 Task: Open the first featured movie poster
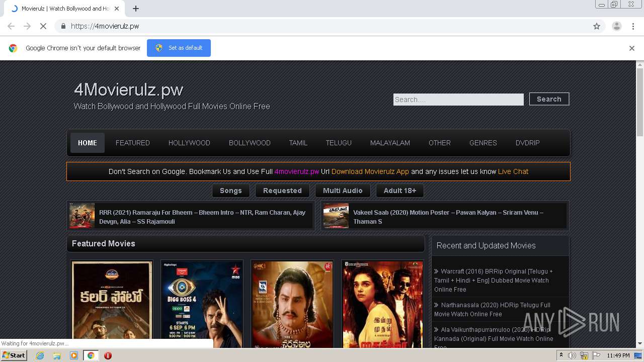112,304
